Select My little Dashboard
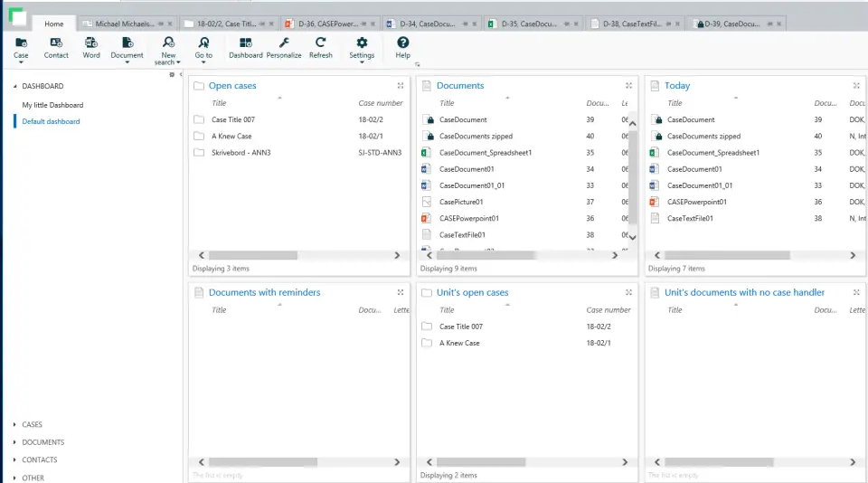This screenshot has width=868, height=483. [x=52, y=105]
